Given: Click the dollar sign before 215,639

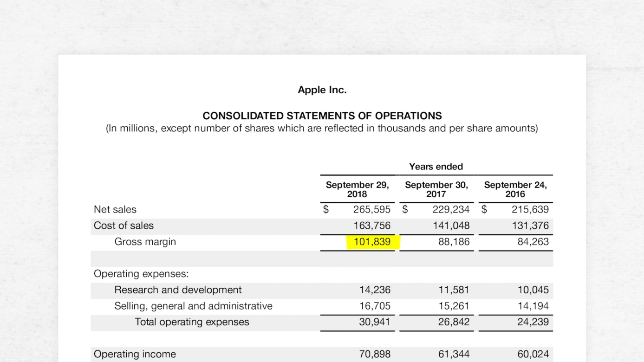Looking at the screenshot, I should [484, 210].
